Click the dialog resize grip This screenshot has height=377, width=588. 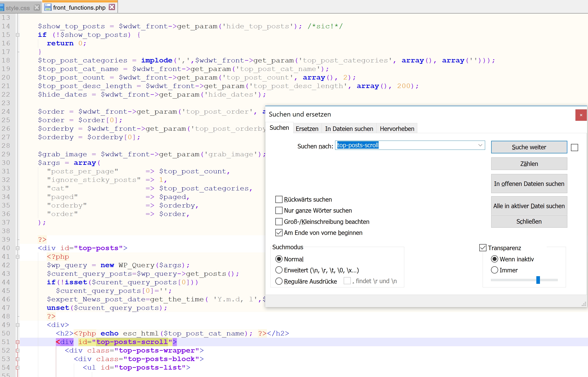coord(584,304)
